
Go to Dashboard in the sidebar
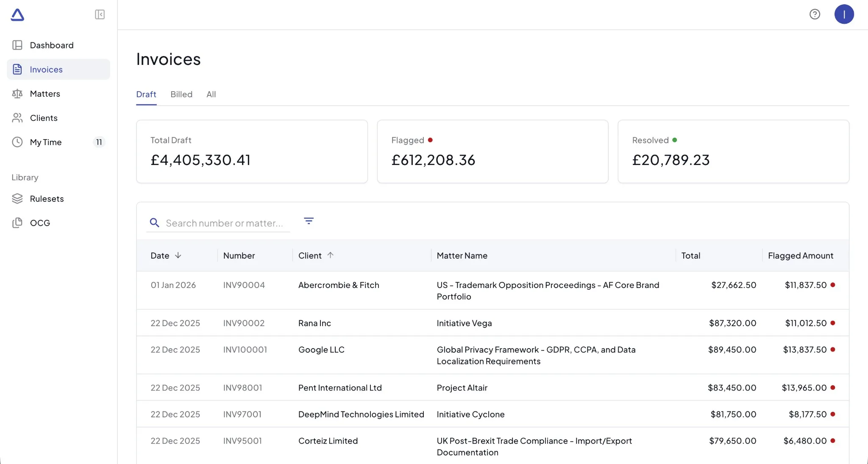58,45
